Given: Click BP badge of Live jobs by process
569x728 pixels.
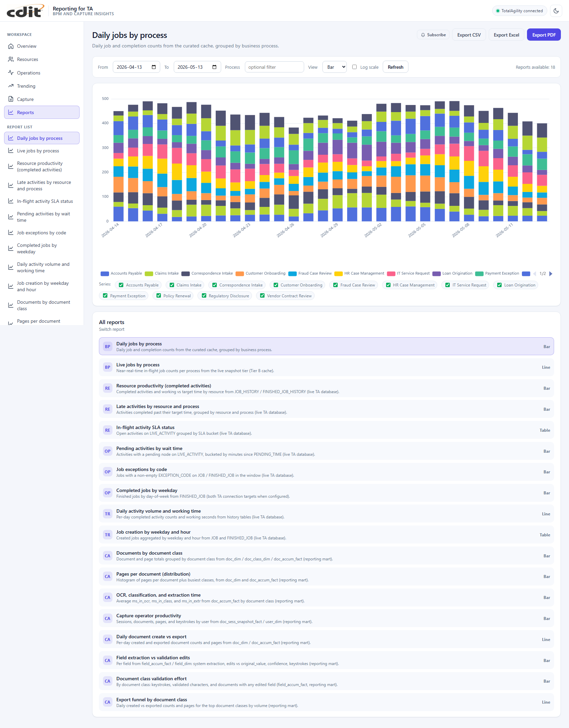Looking at the screenshot, I should (108, 367).
